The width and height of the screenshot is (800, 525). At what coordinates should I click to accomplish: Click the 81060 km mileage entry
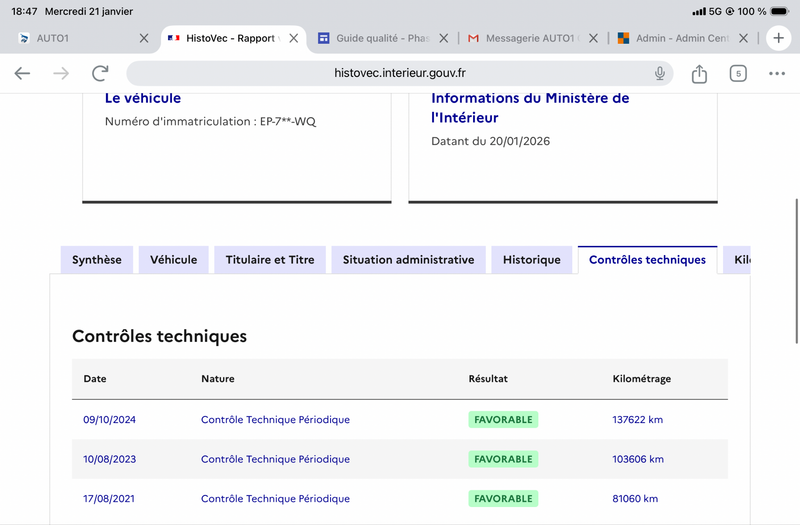(x=635, y=499)
